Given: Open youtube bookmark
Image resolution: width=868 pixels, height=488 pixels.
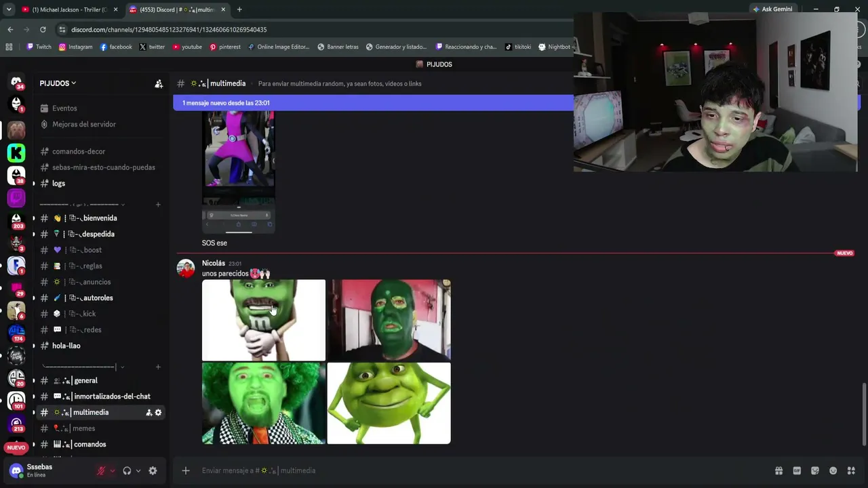Looking at the screenshot, I should pos(187,47).
